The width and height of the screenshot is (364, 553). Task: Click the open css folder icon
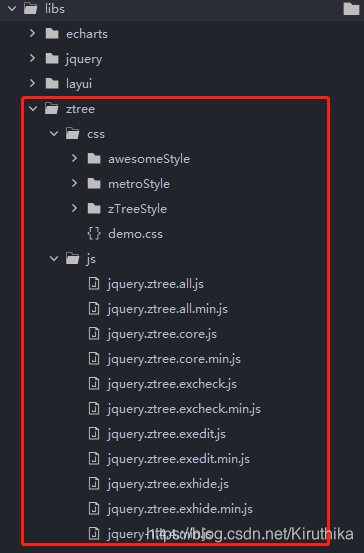pos(73,134)
